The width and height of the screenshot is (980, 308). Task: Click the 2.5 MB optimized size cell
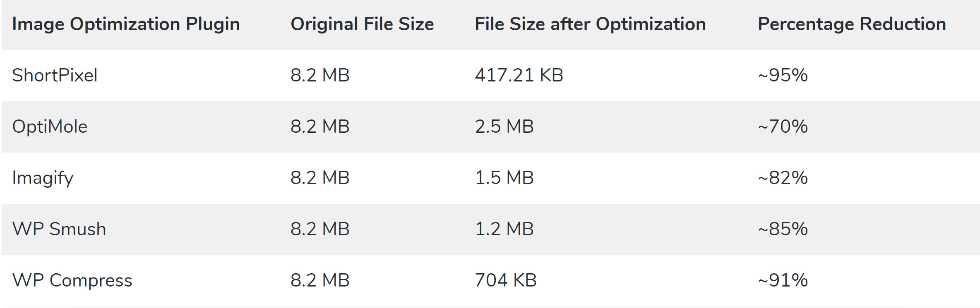[504, 127]
